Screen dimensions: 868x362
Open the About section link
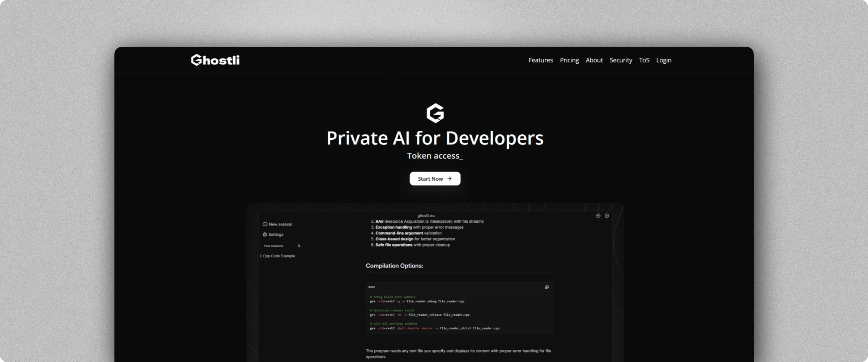594,60
